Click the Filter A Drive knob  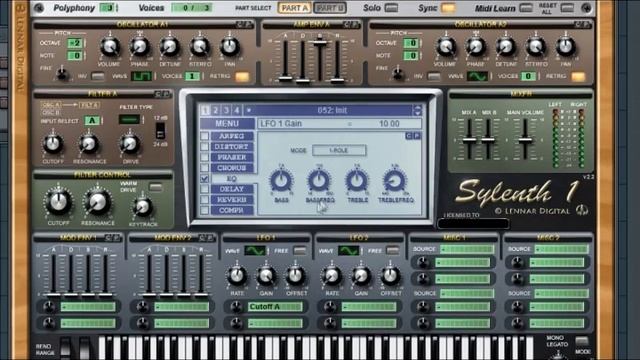(130, 144)
